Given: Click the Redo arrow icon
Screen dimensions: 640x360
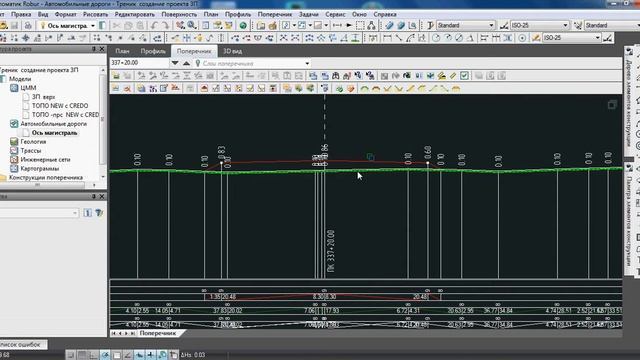Looking at the screenshot, I should pyautogui.click(x=165, y=25).
